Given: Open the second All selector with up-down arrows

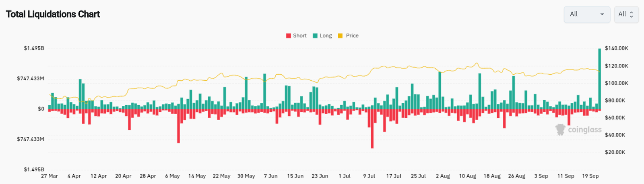Looking at the screenshot, I should [x=626, y=14].
